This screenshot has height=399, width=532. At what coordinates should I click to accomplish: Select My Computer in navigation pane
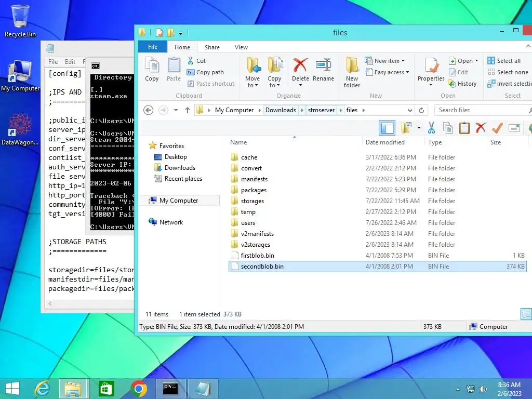(x=179, y=201)
